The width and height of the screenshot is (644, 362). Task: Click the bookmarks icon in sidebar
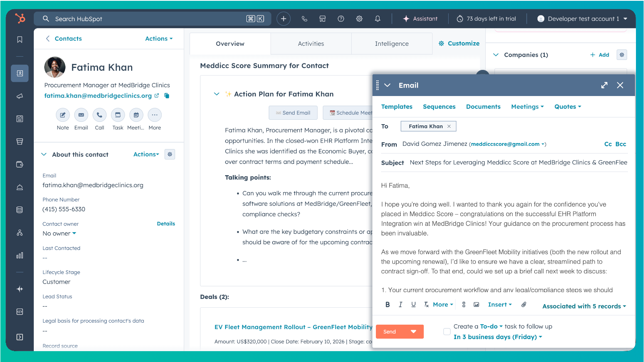(x=20, y=39)
